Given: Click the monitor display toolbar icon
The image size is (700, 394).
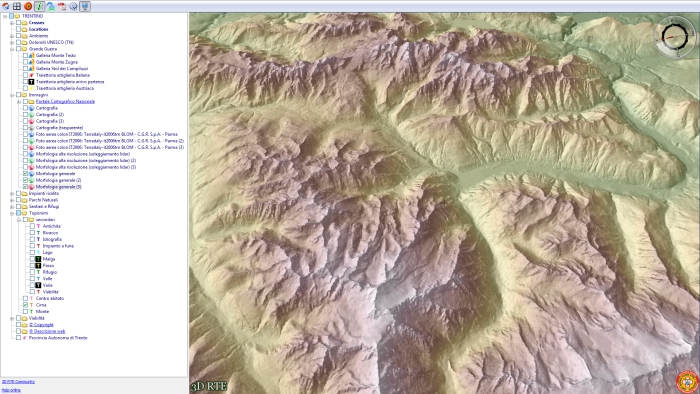Looking at the screenshot, I should (x=85, y=6).
